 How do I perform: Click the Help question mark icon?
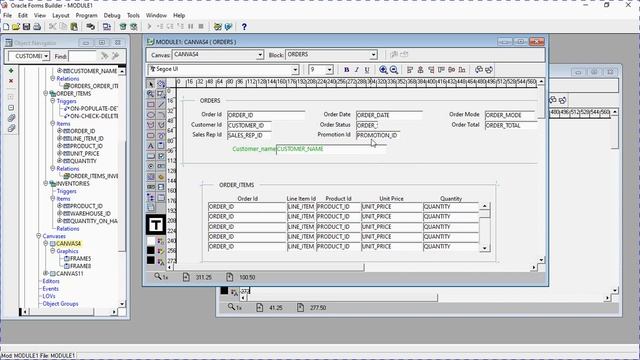[244, 27]
